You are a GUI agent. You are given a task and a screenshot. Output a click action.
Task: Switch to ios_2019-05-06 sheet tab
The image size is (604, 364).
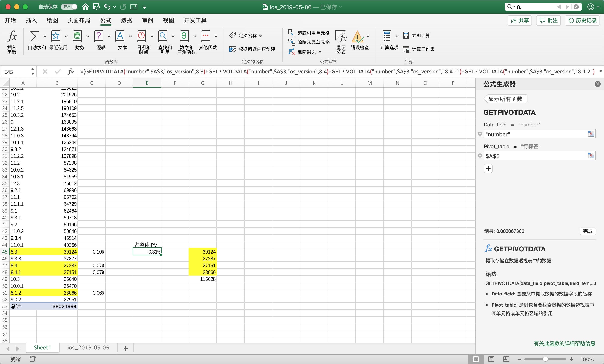(x=88, y=348)
